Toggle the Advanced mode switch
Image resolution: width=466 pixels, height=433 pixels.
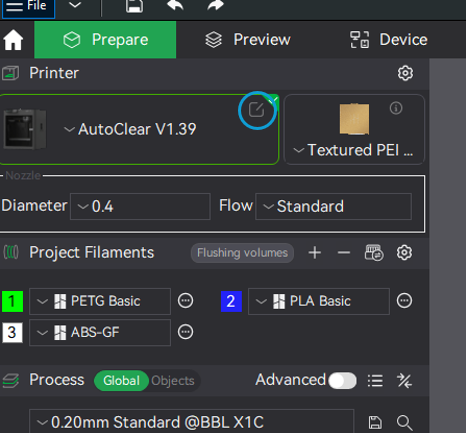pyautogui.click(x=342, y=380)
